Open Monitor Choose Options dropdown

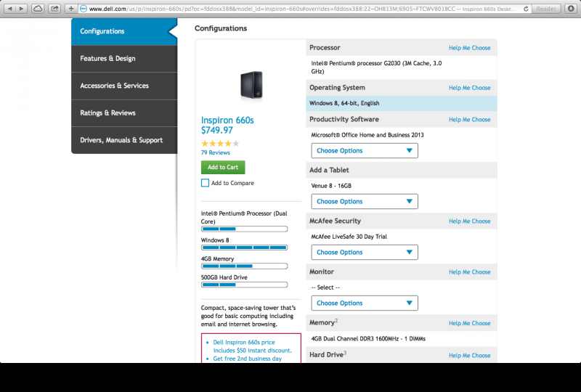(x=365, y=303)
